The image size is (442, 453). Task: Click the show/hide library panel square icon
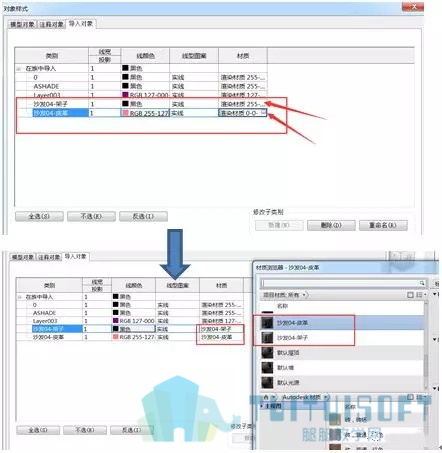coord(410,295)
